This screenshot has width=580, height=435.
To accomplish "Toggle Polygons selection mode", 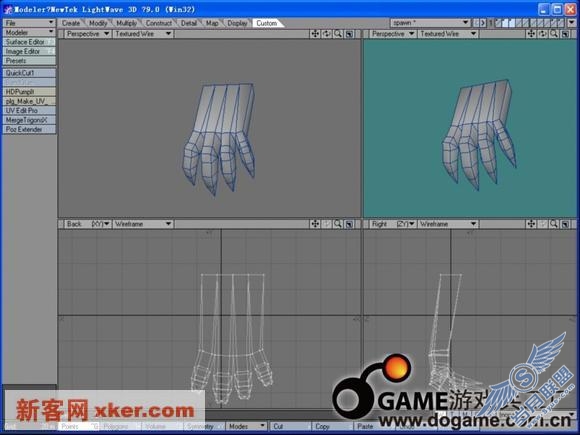I will [115, 426].
